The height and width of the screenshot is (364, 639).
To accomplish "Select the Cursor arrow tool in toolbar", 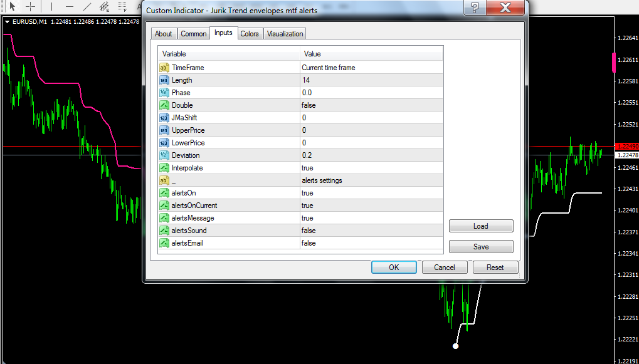I will point(13,6).
